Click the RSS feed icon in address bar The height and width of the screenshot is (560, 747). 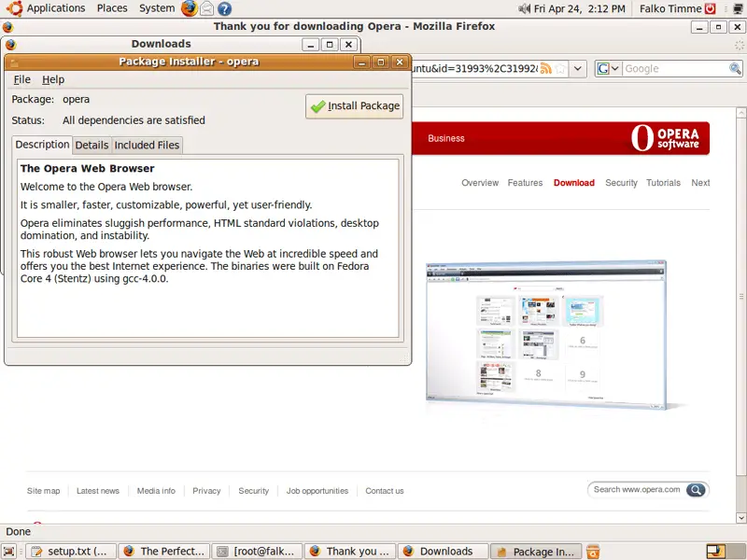point(546,68)
